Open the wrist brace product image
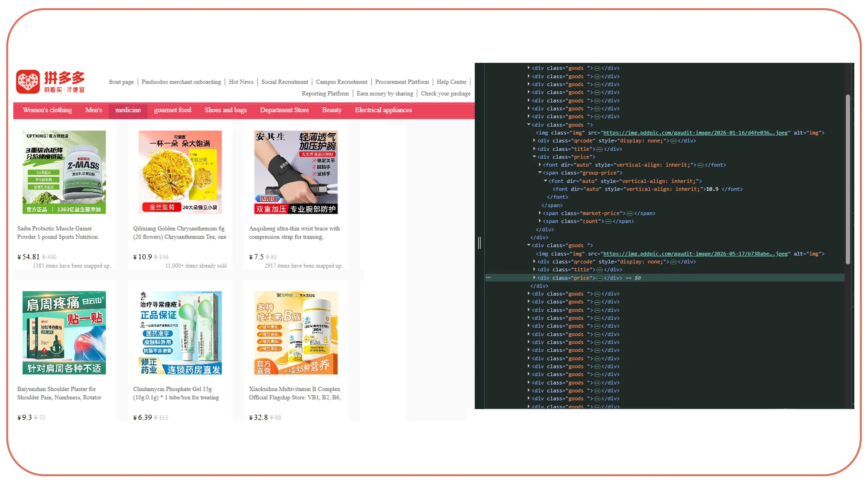 tap(296, 172)
